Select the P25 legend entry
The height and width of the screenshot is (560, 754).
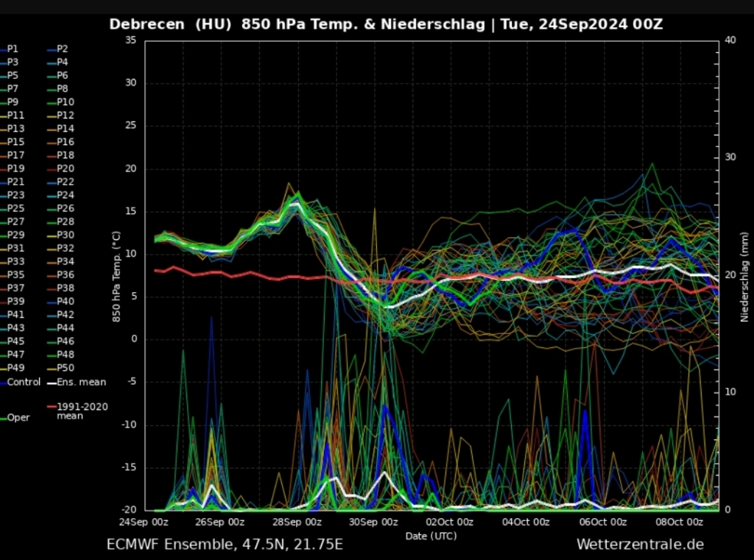click(15, 208)
